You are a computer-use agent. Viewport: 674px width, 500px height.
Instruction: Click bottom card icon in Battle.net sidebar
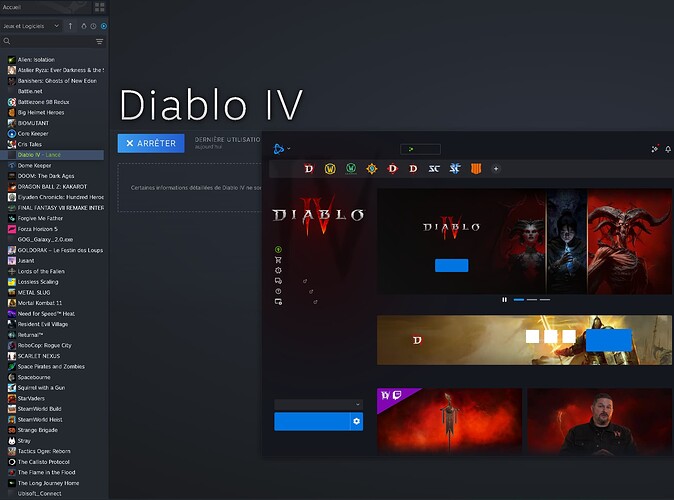pos(278,302)
